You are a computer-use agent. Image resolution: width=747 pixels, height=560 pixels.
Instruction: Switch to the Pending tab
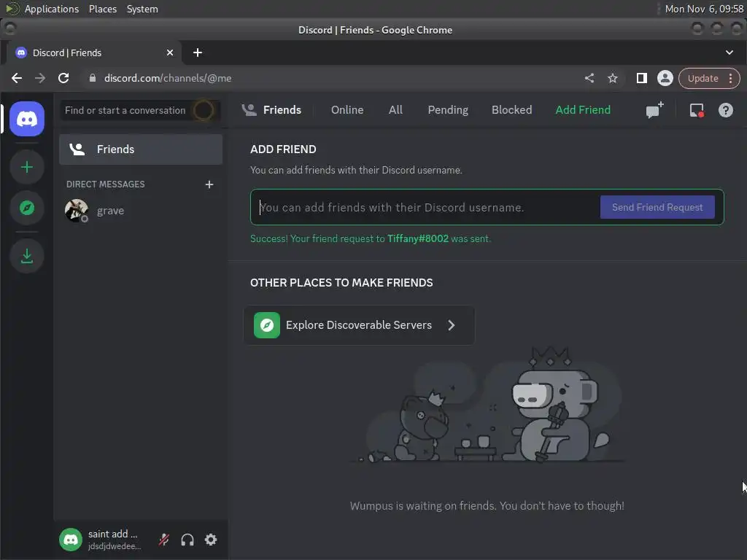[x=448, y=110]
